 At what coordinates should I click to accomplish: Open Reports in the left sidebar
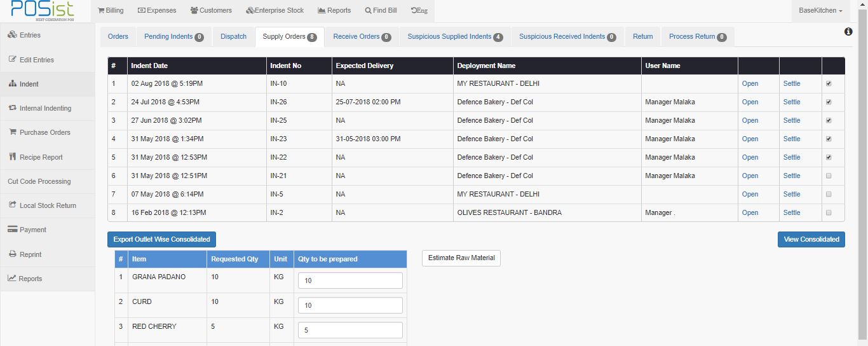(47, 279)
